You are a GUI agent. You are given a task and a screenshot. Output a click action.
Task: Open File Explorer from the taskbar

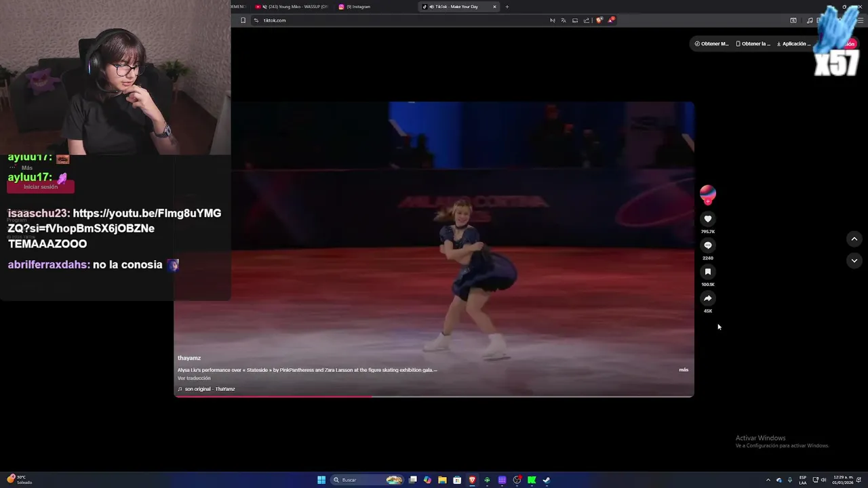click(x=442, y=480)
